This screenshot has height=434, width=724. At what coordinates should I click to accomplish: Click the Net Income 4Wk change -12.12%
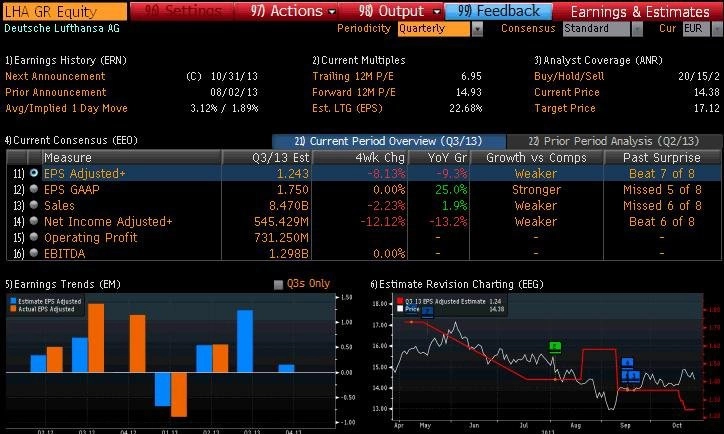(383, 222)
